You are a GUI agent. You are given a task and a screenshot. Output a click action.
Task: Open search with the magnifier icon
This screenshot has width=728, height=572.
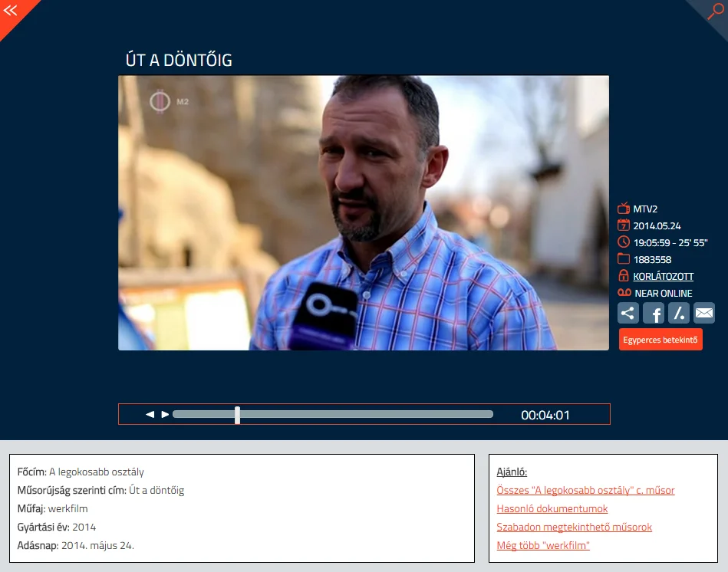point(716,11)
